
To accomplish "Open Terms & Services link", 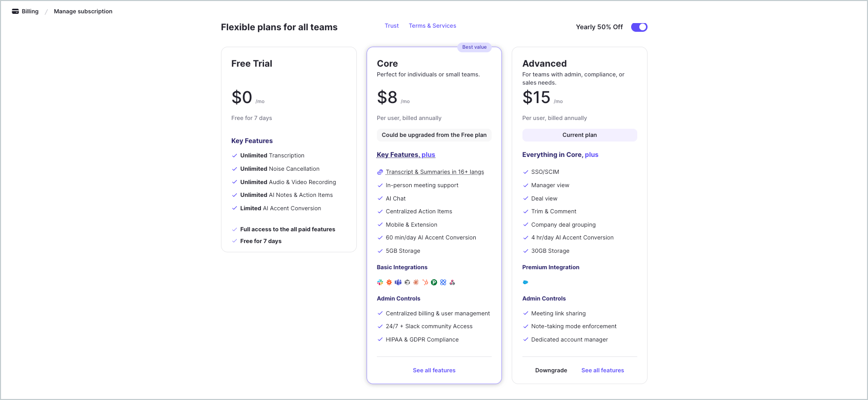I will pos(432,26).
